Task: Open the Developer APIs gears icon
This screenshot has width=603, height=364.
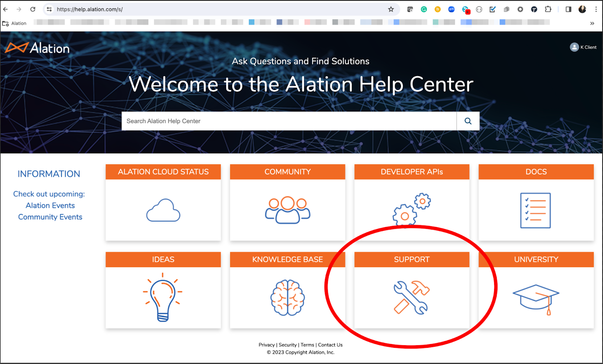Action: tap(412, 210)
